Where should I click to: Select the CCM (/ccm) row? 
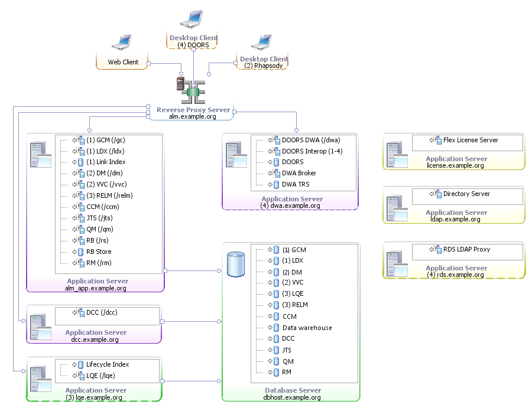[x=95, y=207]
